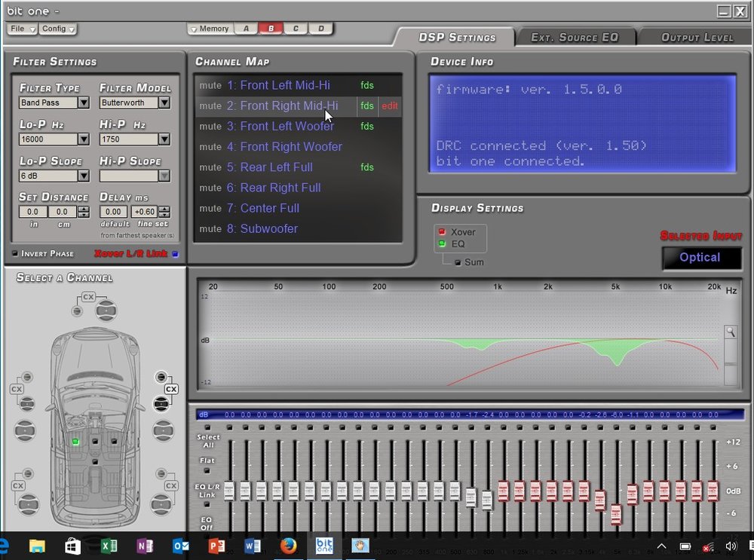The width and height of the screenshot is (754, 560).
Task: Open PowerPoint from the taskbar
Action: 216,546
